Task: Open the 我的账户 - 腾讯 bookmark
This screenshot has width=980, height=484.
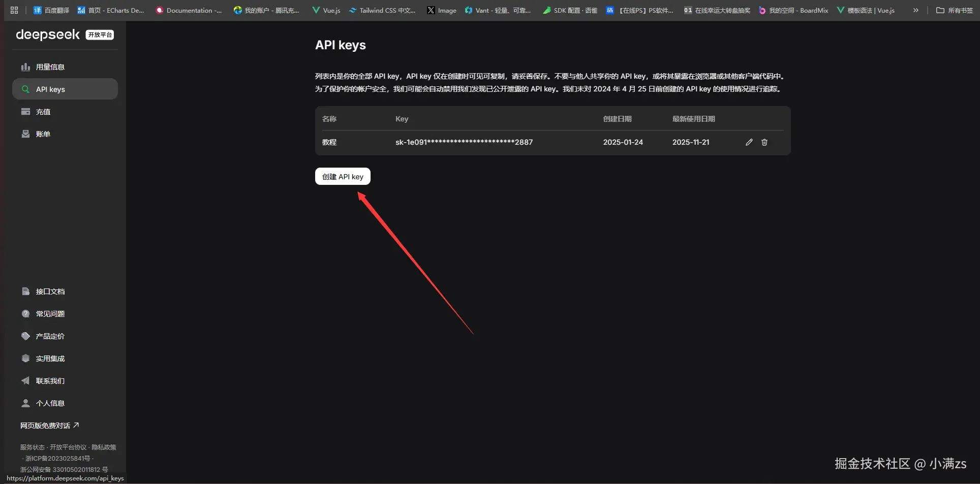Action: click(266, 10)
